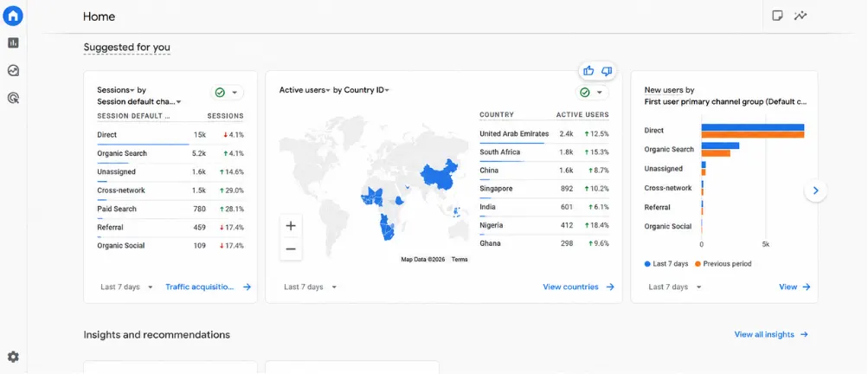This screenshot has height=374, width=868.
Task: Select Ghana country row
Action: click(544, 243)
